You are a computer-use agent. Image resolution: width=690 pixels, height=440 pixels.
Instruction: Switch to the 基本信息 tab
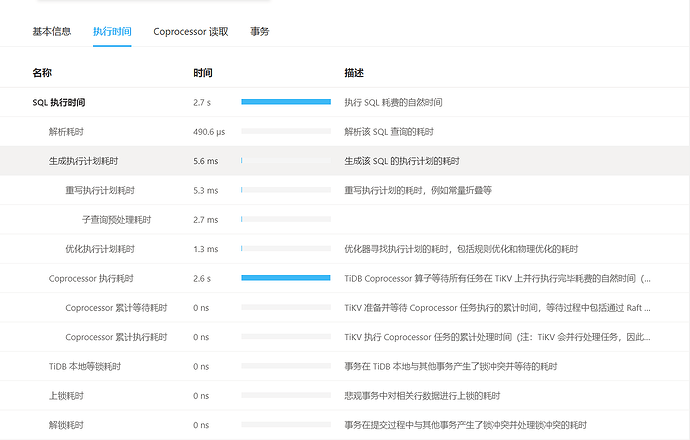pos(52,31)
